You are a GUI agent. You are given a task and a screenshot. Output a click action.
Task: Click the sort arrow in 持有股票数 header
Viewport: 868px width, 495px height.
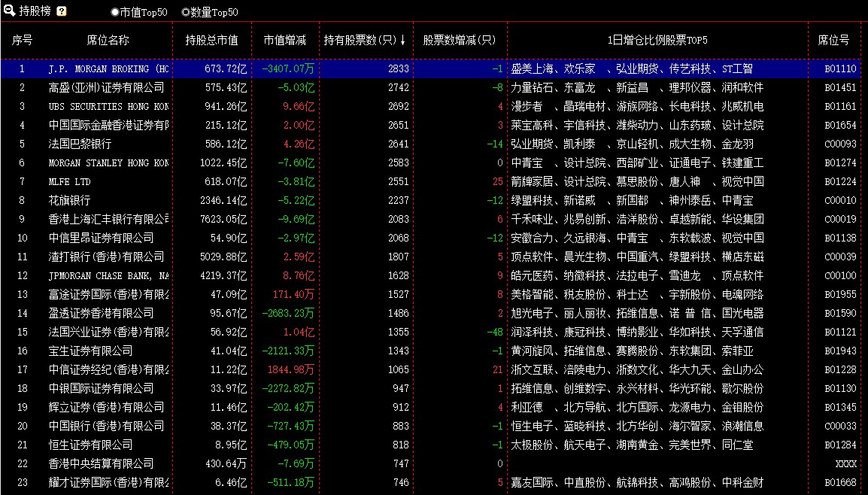(402, 40)
